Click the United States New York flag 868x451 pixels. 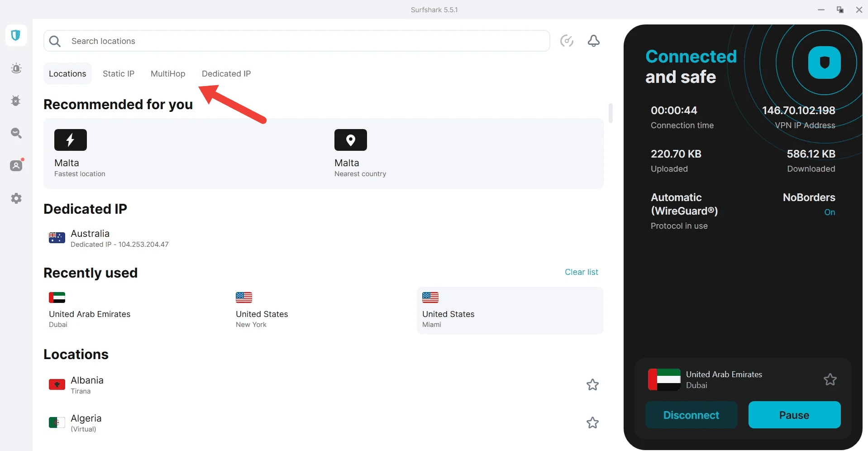pos(244,297)
